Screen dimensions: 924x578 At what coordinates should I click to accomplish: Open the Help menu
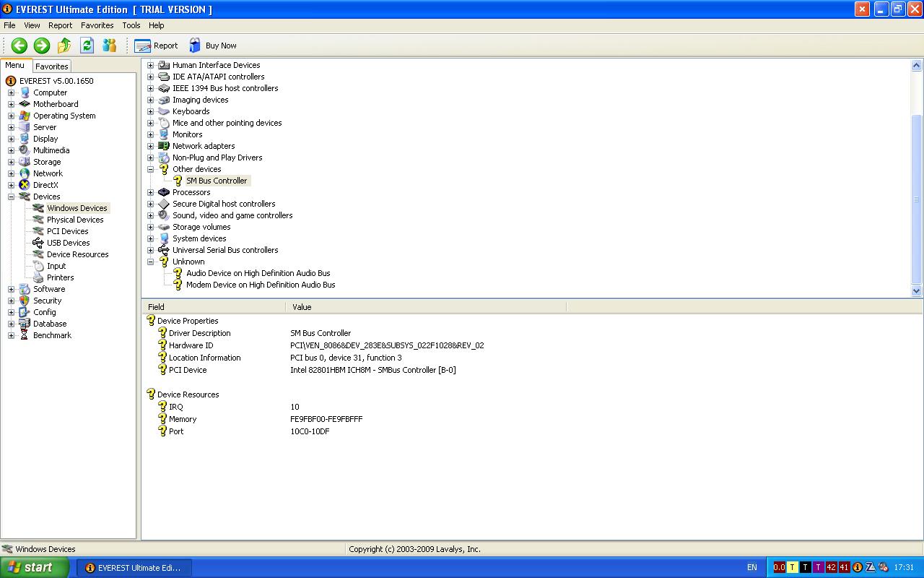tap(157, 25)
